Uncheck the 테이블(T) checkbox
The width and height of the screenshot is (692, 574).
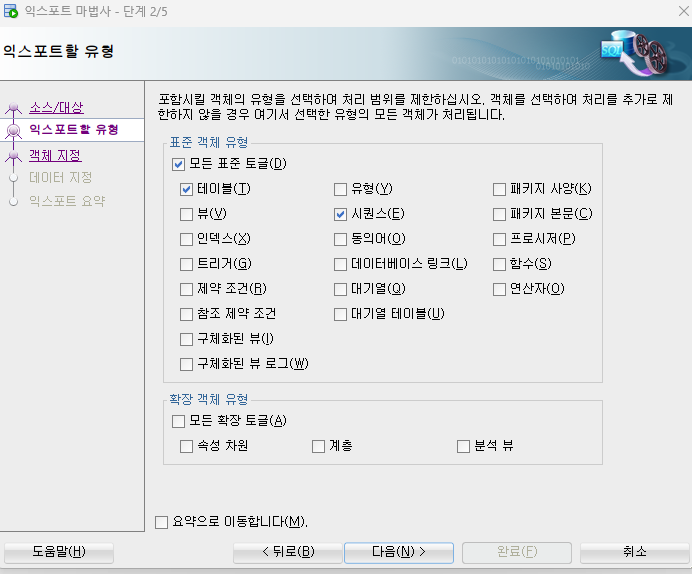click(x=186, y=190)
